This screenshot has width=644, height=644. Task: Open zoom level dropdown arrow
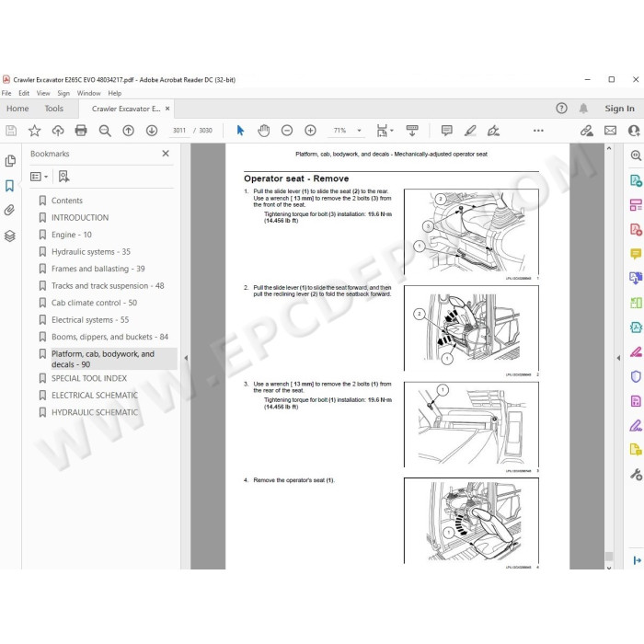tap(359, 131)
